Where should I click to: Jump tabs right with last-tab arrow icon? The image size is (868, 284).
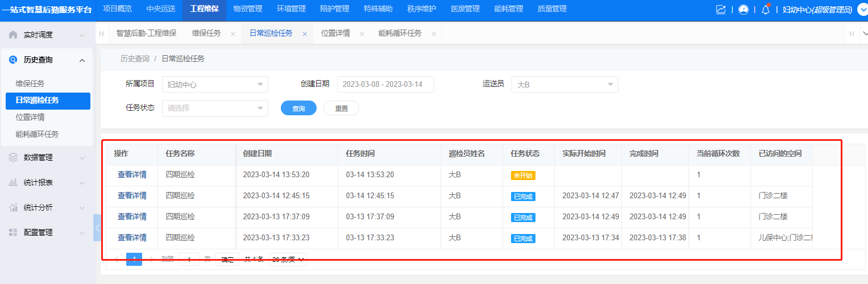[x=852, y=34]
